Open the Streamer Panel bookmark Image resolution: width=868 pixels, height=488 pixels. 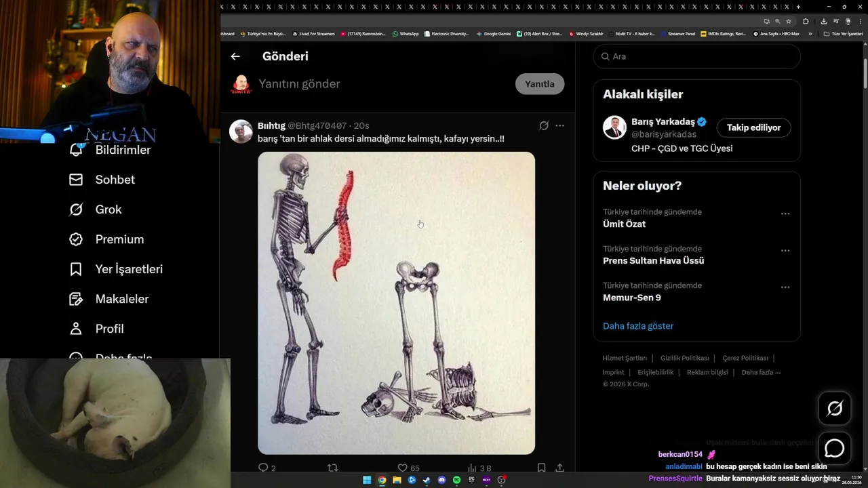677,33
